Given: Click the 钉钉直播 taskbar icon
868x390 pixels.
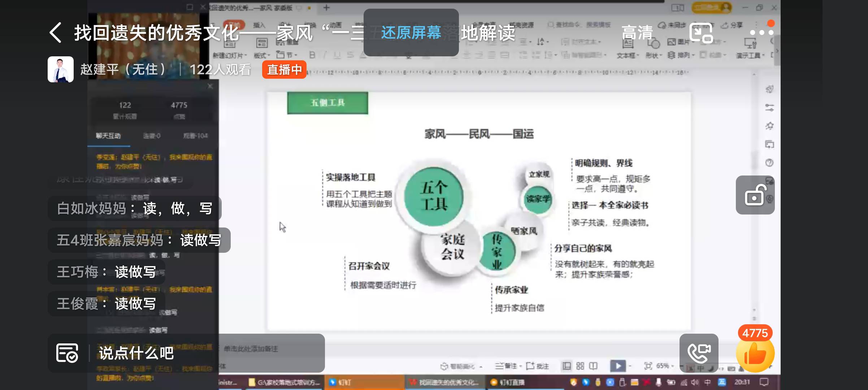Looking at the screenshot, I should point(509,382).
